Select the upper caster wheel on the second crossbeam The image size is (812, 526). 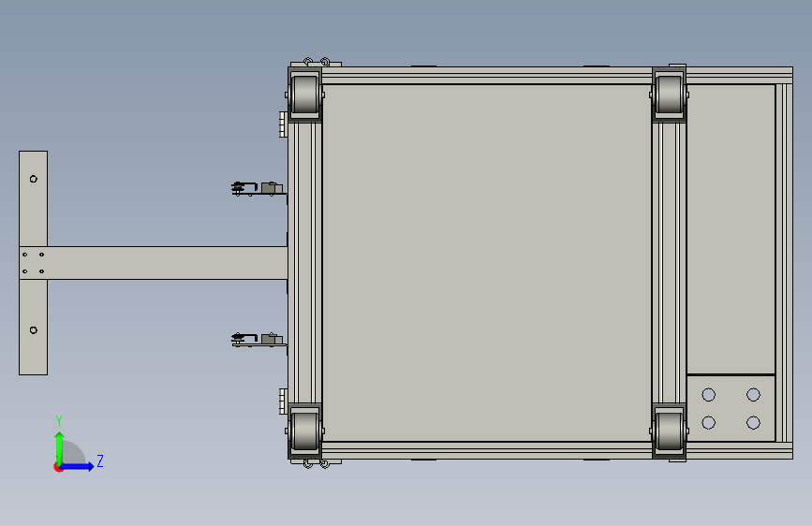(x=669, y=95)
